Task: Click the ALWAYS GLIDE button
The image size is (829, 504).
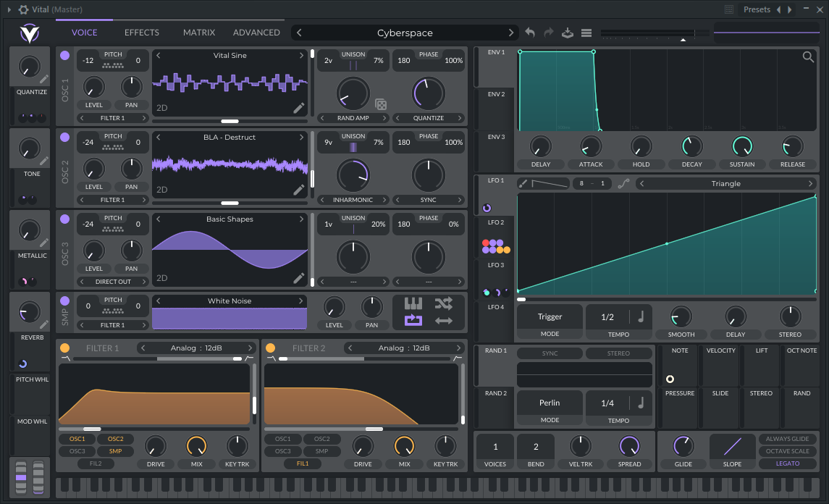Action: pos(788,439)
